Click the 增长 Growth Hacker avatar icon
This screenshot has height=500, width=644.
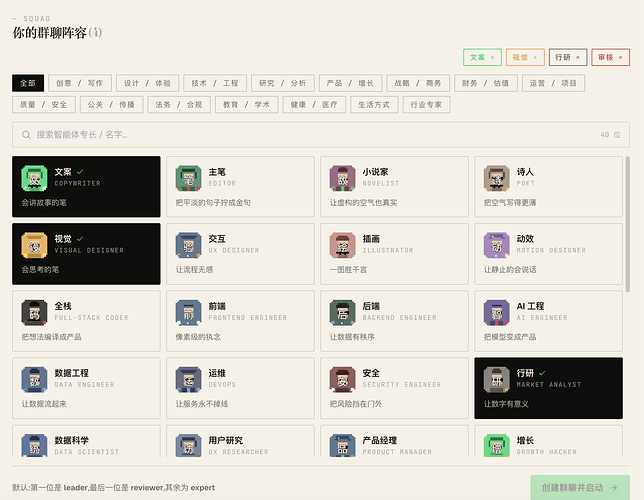(496, 445)
